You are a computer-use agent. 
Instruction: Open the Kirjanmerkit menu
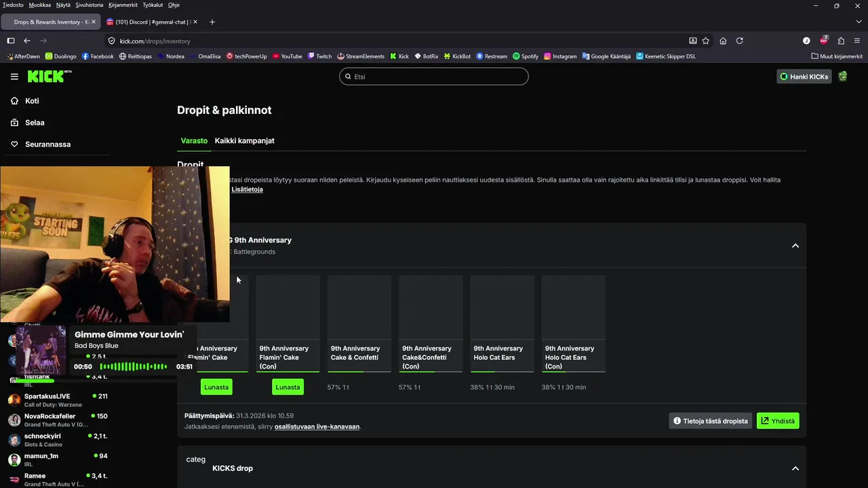(123, 5)
